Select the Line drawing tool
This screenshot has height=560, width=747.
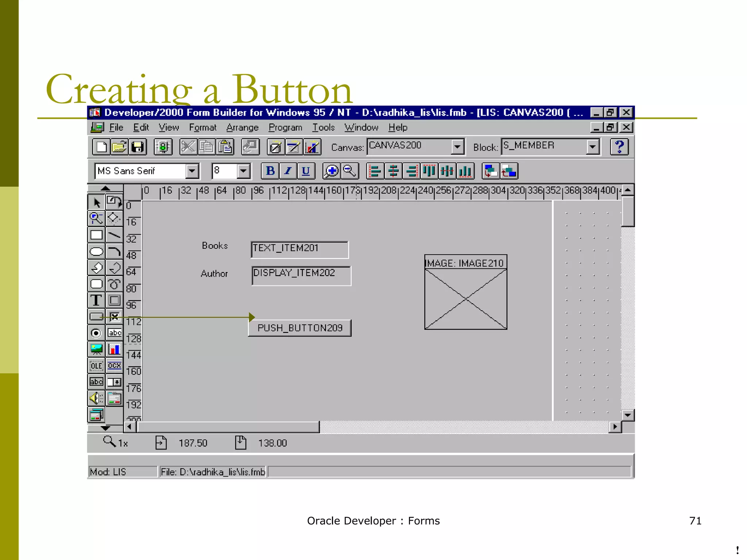point(114,235)
